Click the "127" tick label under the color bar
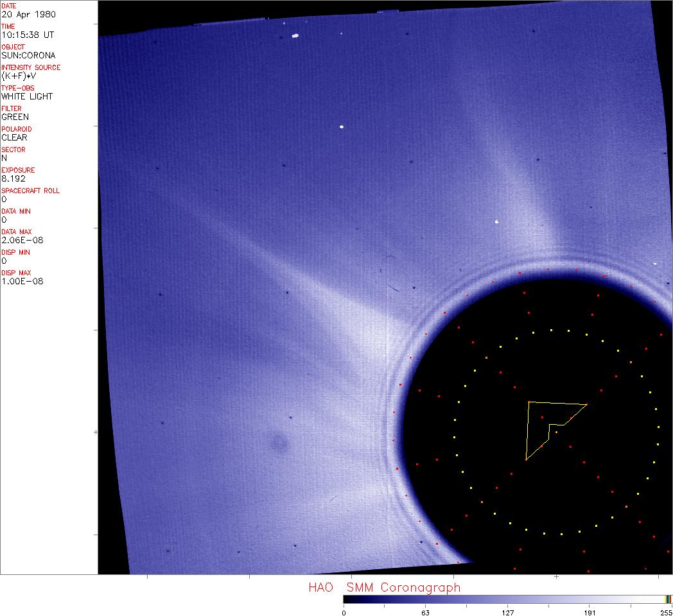 coord(507,612)
